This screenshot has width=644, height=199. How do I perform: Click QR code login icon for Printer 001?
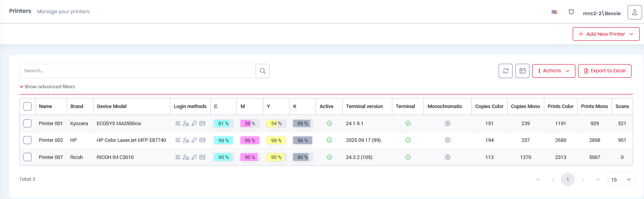coord(178,124)
